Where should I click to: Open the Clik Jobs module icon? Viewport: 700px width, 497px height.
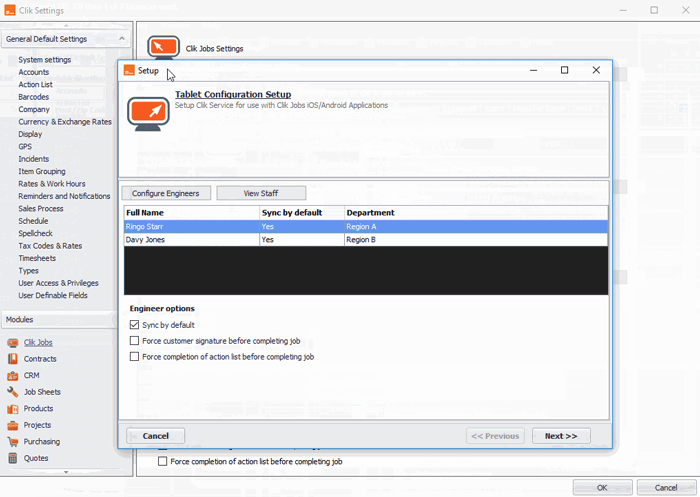13,343
